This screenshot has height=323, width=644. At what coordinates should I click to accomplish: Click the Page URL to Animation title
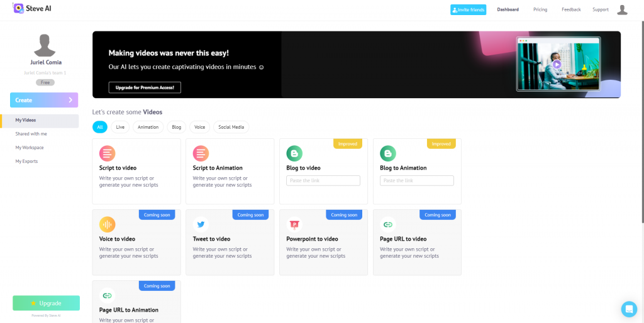point(129,310)
